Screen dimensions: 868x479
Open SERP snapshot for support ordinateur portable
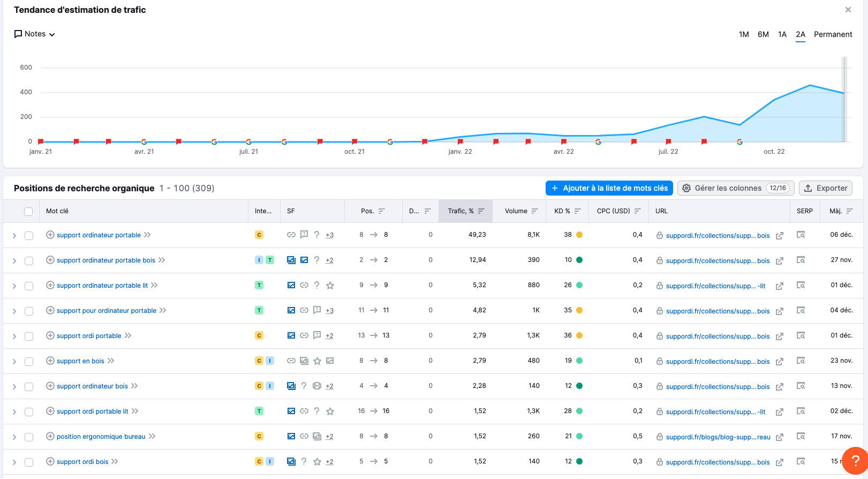801,235
